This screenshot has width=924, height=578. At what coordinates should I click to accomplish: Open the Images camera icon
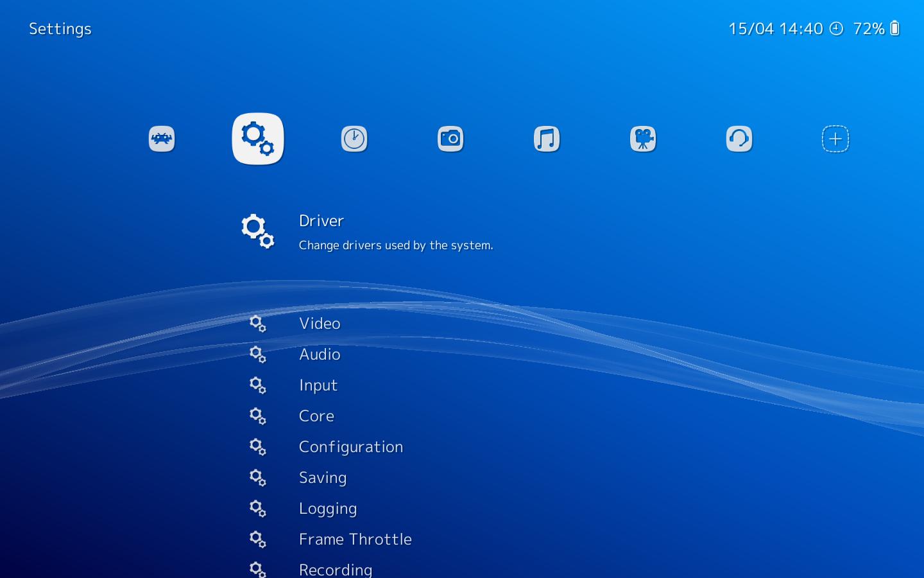point(450,139)
